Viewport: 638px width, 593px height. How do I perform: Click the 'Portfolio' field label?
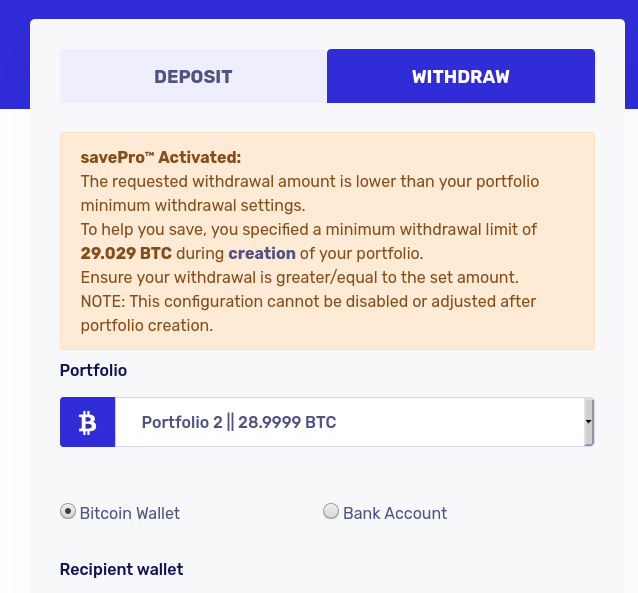94,370
